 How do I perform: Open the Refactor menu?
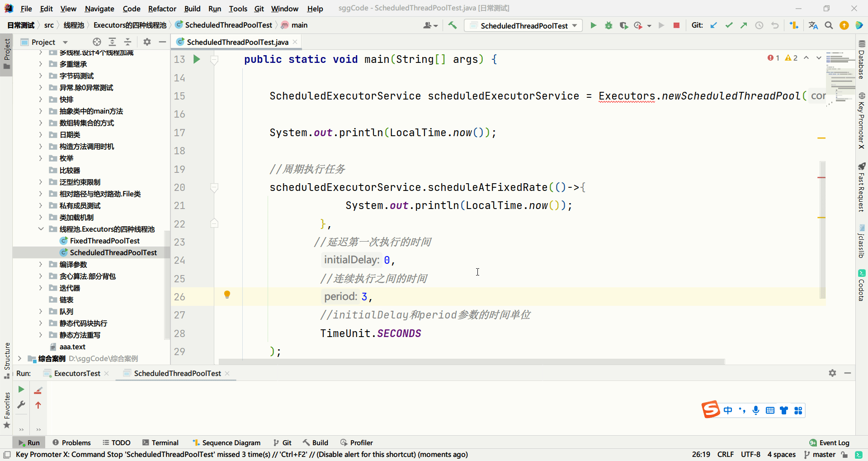pos(162,9)
